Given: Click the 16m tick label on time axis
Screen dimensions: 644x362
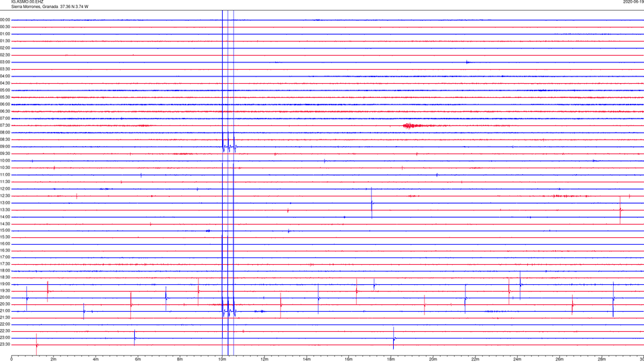Looking at the screenshot, I should [x=349, y=359].
